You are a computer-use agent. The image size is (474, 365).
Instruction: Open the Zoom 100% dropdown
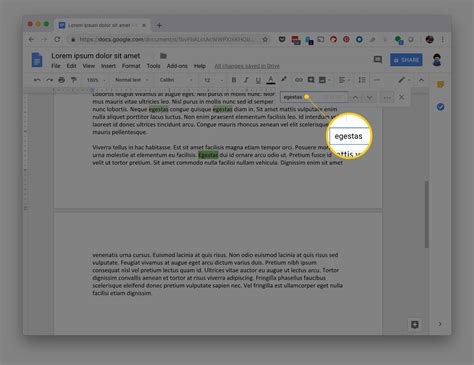click(96, 80)
